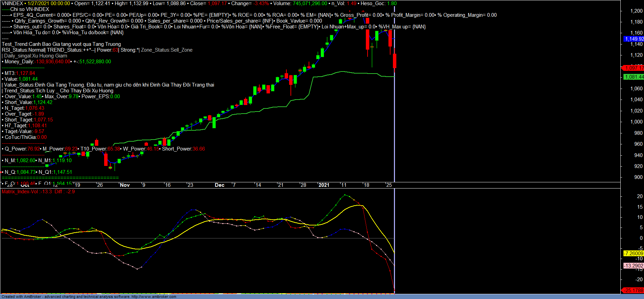Click the 25 date marker on the time axis

[x=389, y=185]
